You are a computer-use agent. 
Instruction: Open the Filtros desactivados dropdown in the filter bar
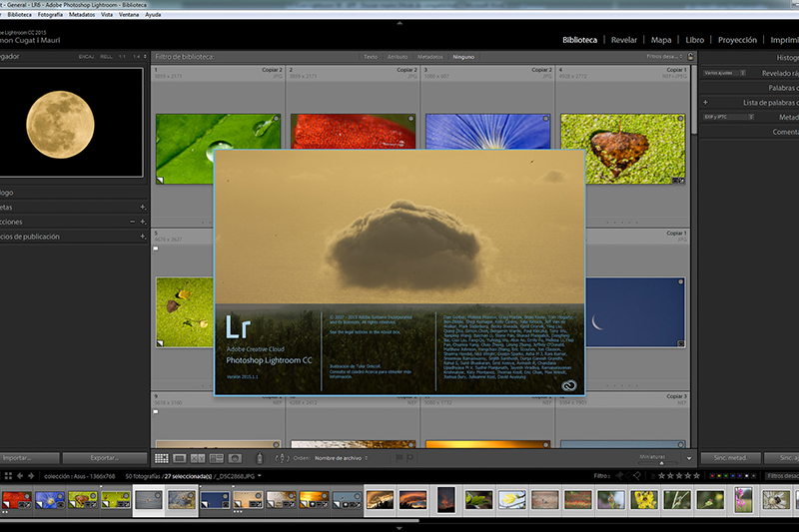point(665,57)
